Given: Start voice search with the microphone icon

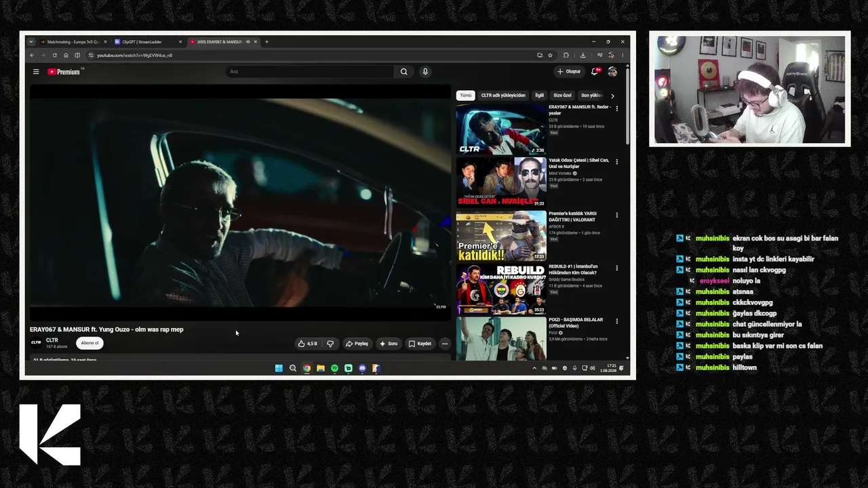Looking at the screenshot, I should (425, 72).
